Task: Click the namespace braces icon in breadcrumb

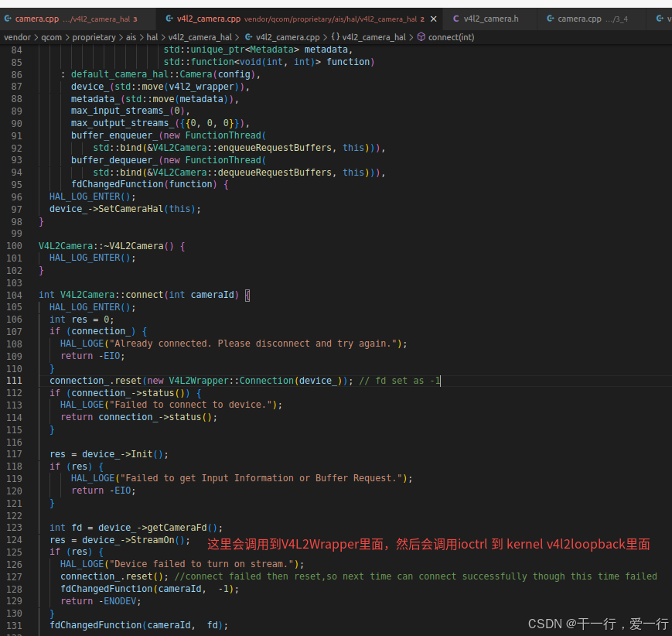Action: click(336, 37)
